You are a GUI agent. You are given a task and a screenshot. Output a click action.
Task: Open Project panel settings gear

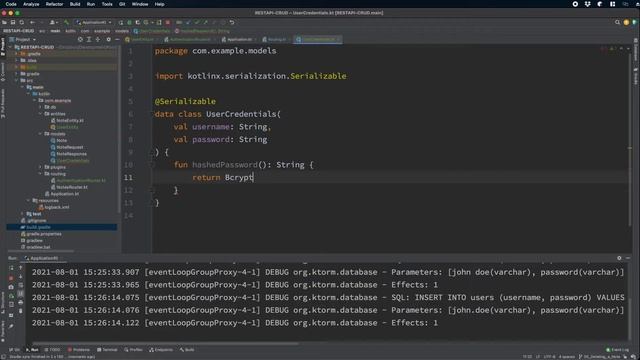109,40
